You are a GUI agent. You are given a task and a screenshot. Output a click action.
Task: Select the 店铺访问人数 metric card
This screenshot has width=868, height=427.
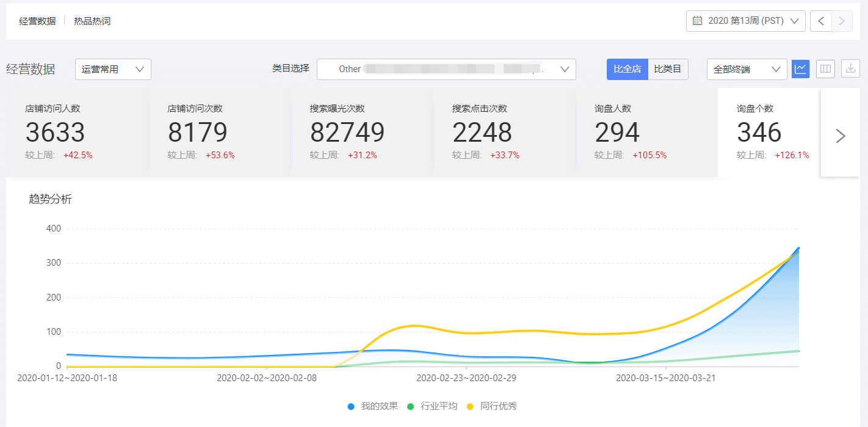(77, 133)
